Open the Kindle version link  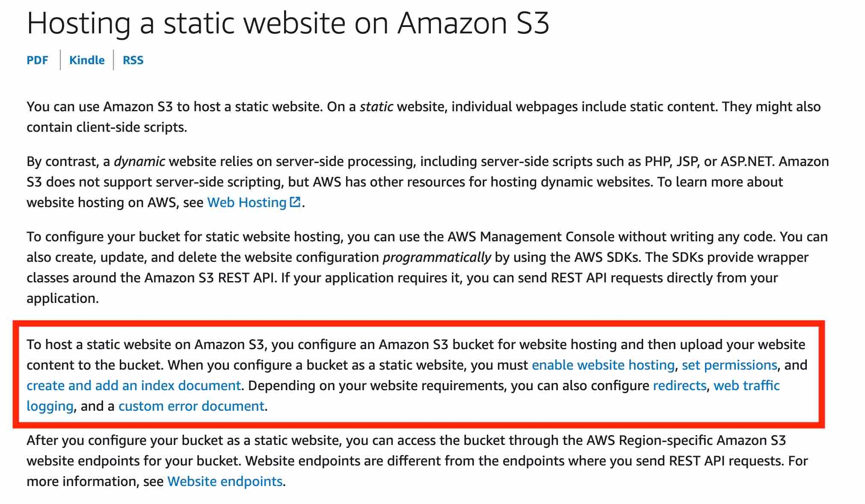87,60
